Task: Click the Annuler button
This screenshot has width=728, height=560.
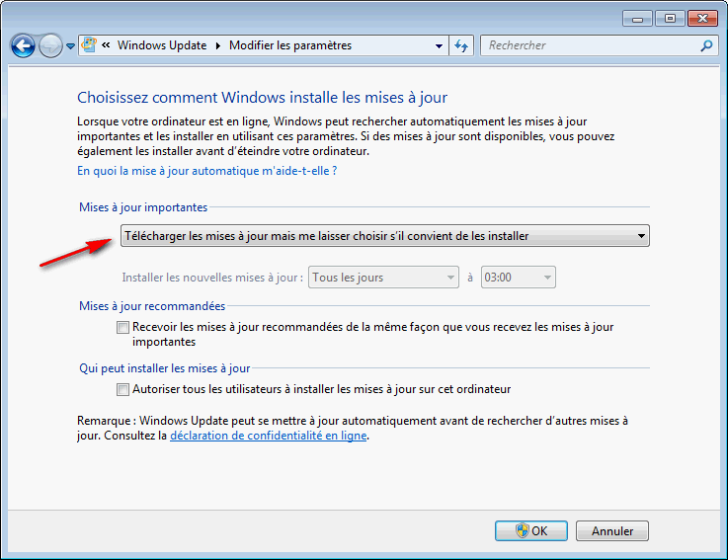Action: (x=611, y=530)
